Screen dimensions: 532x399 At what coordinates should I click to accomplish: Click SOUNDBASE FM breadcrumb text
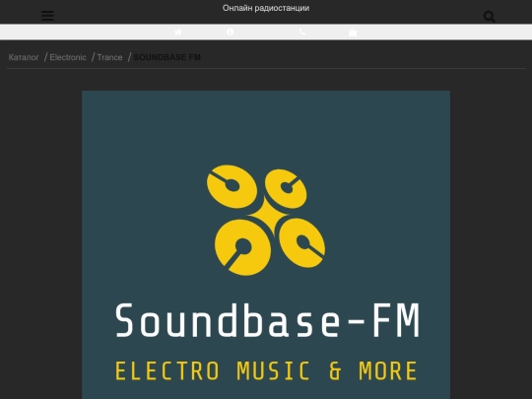click(166, 57)
